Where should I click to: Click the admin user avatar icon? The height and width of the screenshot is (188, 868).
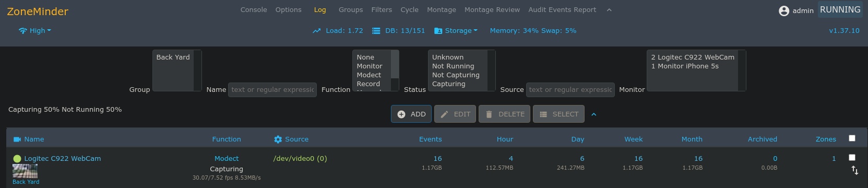click(783, 11)
